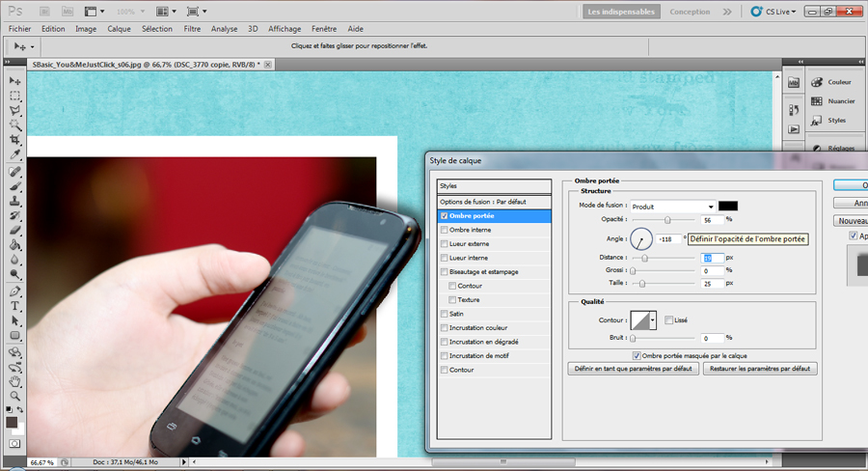Select the Eraser tool
Screen dimensions: 868x471
[x=14, y=231]
